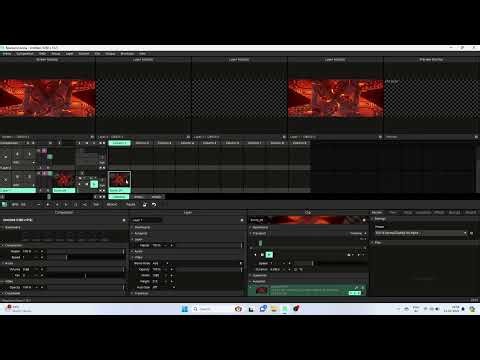
Task: Toggle Solo (S) on the top layer
Action: click(29, 154)
